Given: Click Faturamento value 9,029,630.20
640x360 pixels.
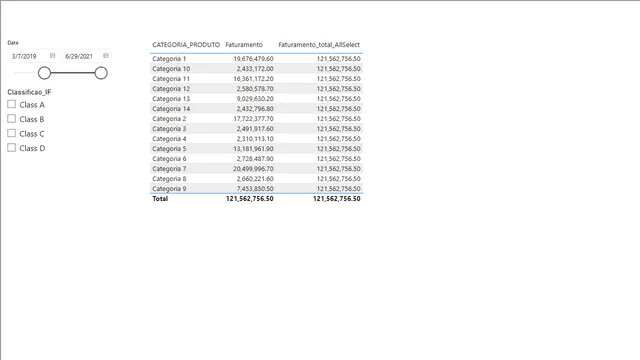Looking at the screenshot, I should click(x=255, y=99).
